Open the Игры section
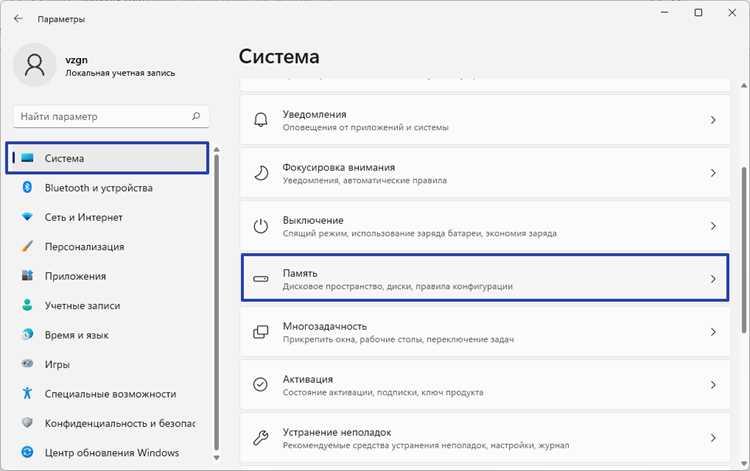The height and width of the screenshot is (471, 750). [x=108, y=364]
